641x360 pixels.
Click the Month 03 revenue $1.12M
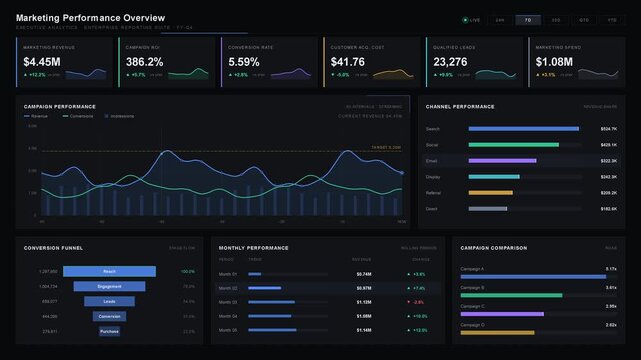coord(364,302)
